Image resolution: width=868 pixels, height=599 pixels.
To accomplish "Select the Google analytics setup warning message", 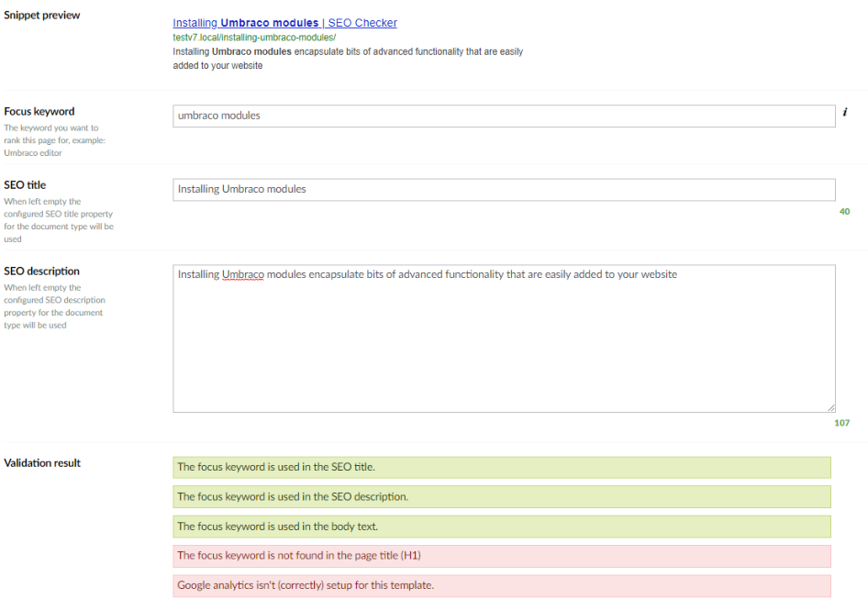I will (502, 586).
